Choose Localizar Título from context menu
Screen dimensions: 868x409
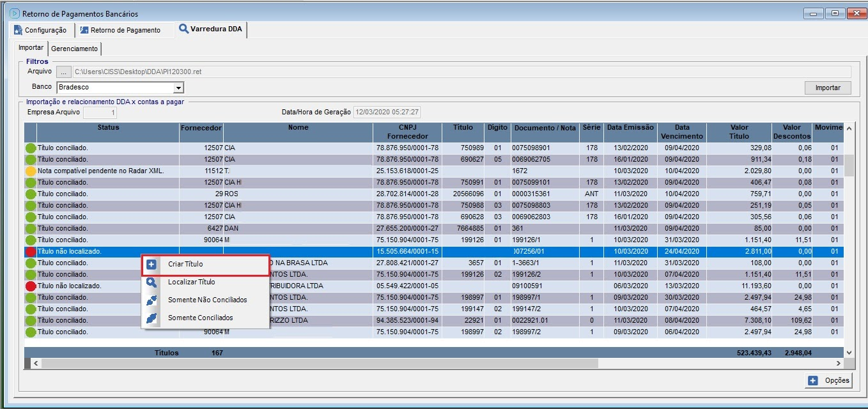tap(191, 282)
